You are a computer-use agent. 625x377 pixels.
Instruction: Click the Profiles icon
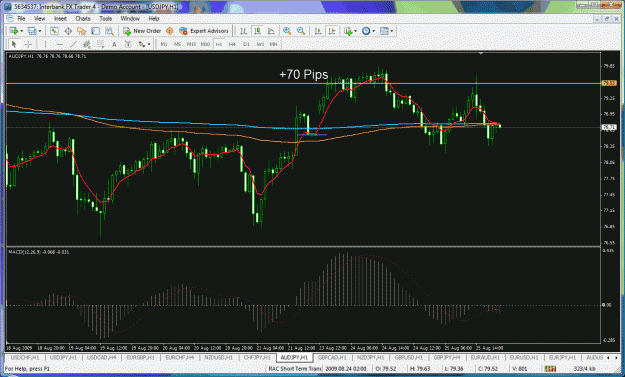32,31
